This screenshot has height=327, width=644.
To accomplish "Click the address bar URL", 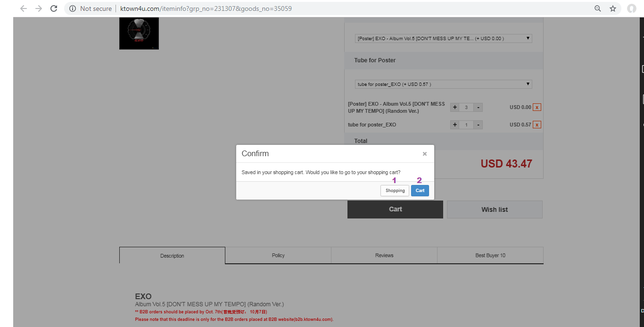I will pyautogui.click(x=206, y=8).
